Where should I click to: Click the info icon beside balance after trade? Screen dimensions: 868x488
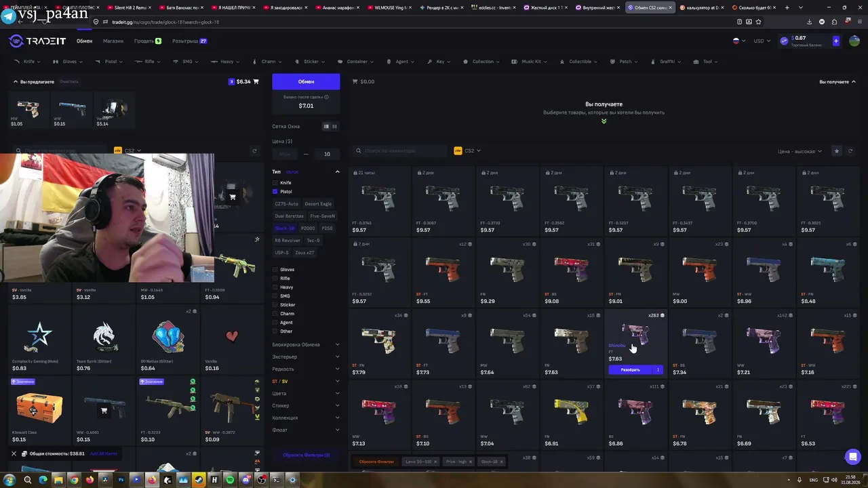[x=326, y=97]
